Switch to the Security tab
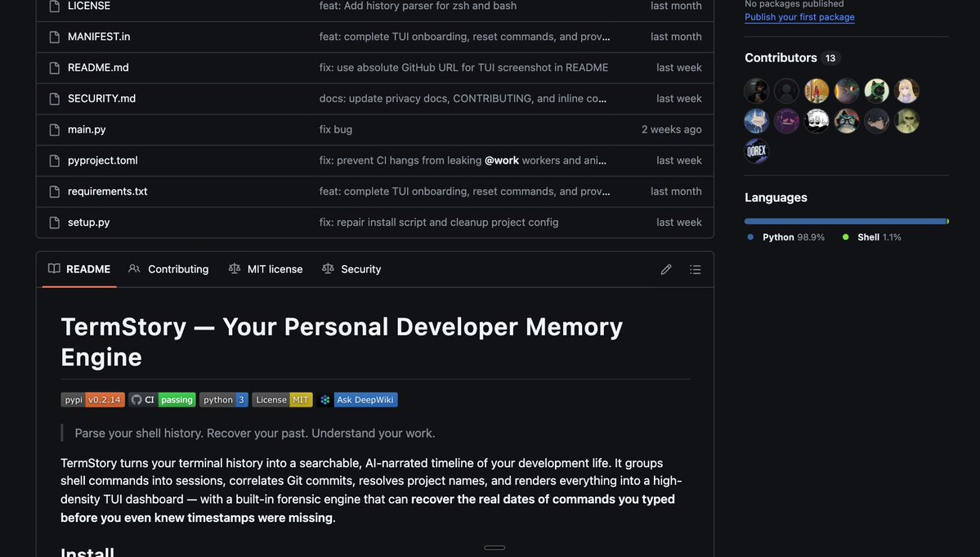Screen dimensions: 980x557 pyautogui.click(x=351, y=269)
